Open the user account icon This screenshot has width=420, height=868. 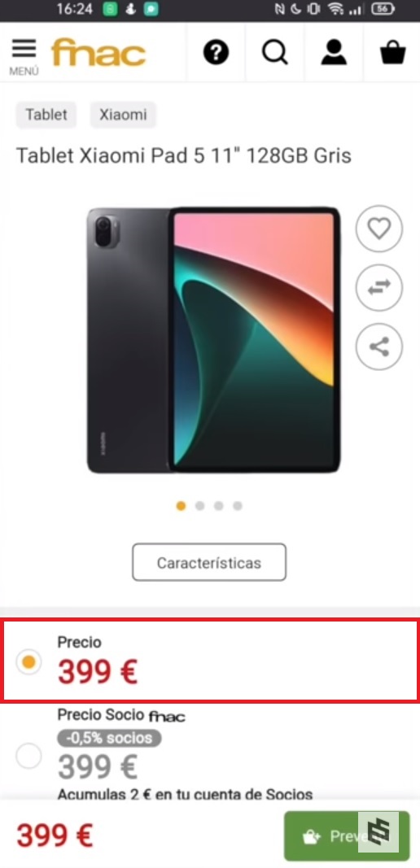pyautogui.click(x=334, y=53)
